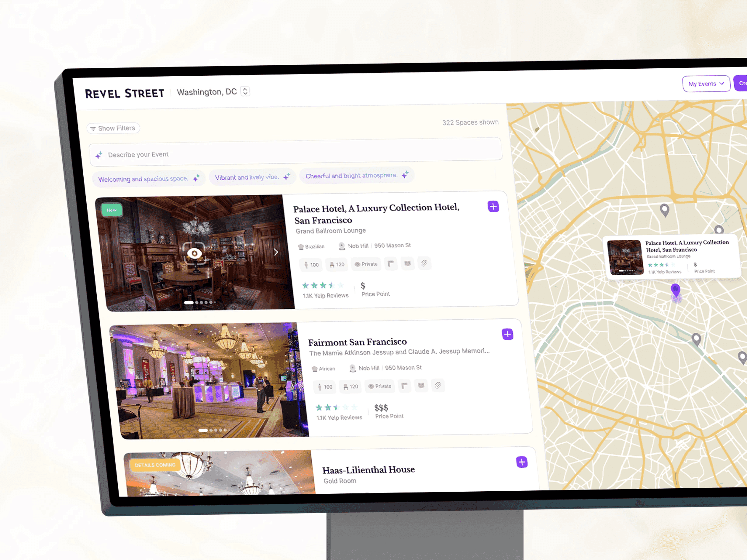Click the Brazilian cuisine tag
Screen dimensions: 747x560
pos(311,247)
